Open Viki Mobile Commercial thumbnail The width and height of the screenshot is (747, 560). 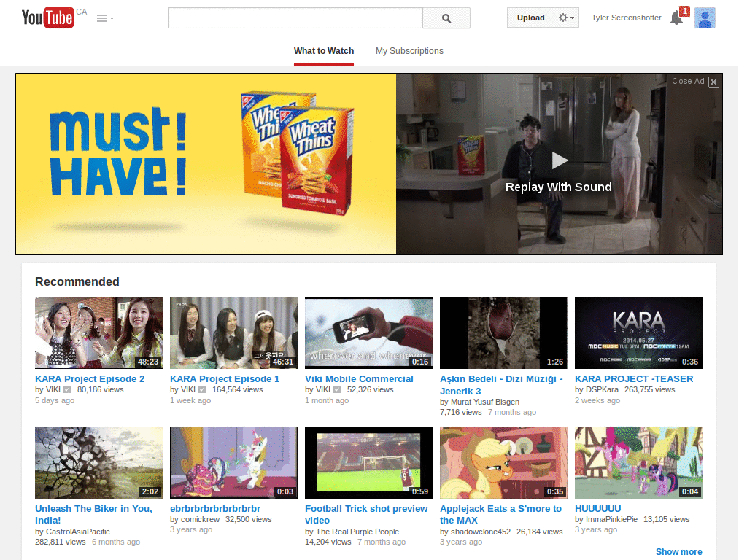[x=368, y=332]
